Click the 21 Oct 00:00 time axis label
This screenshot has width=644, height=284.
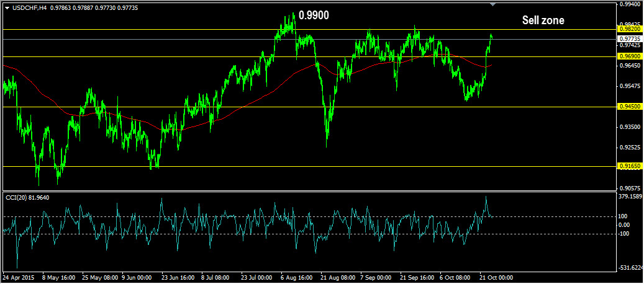coord(497,277)
